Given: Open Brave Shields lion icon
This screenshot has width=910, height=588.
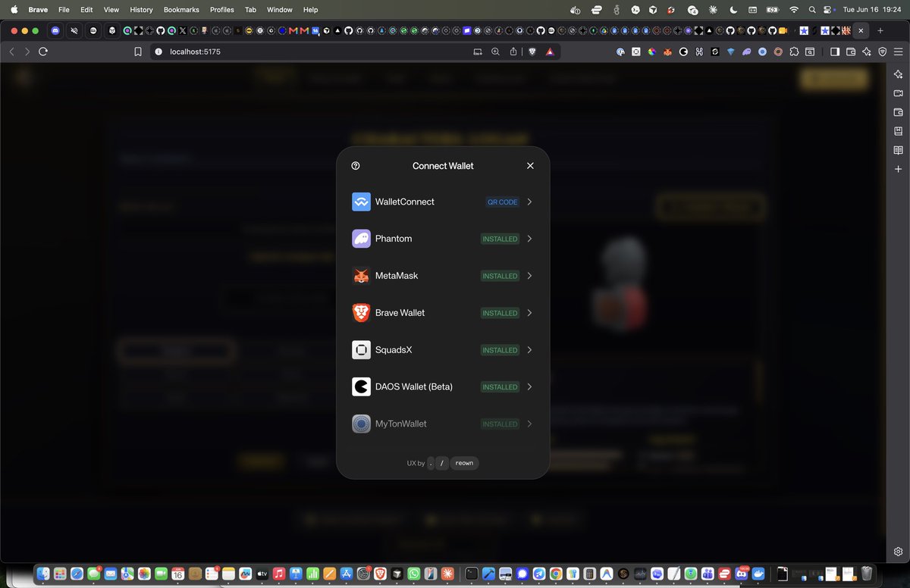Looking at the screenshot, I should (x=532, y=52).
